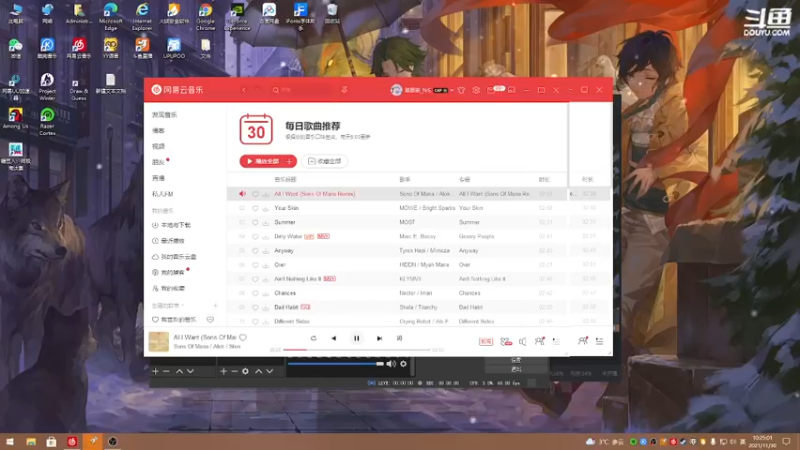Click the song progress bar in player
The width and height of the screenshot is (800, 450).
(x=357, y=350)
